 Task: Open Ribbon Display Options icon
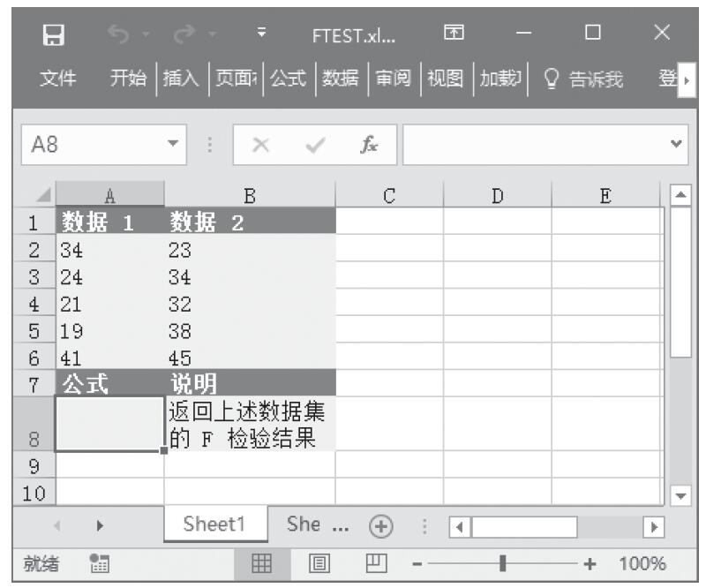[454, 36]
